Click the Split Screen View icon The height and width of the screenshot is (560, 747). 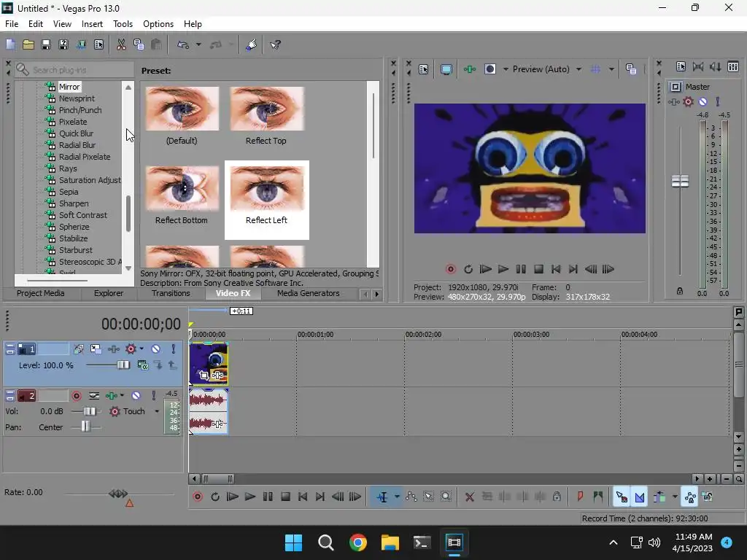tap(490, 69)
